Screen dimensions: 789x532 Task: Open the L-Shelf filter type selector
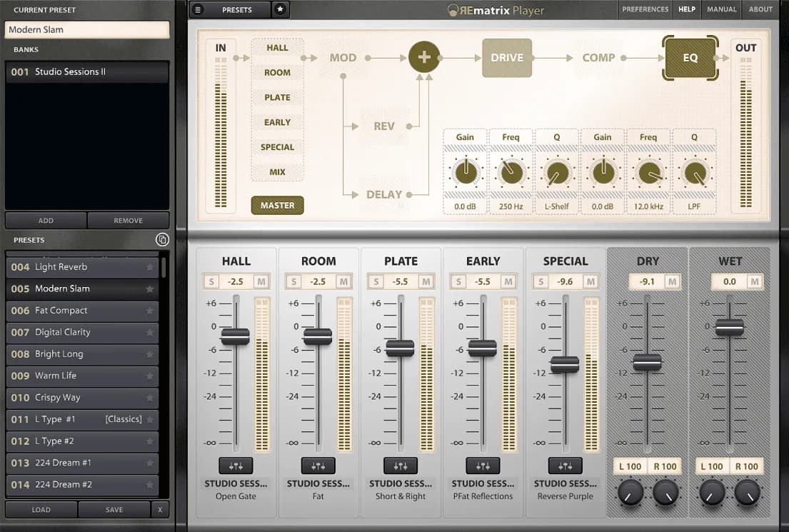pos(557,206)
